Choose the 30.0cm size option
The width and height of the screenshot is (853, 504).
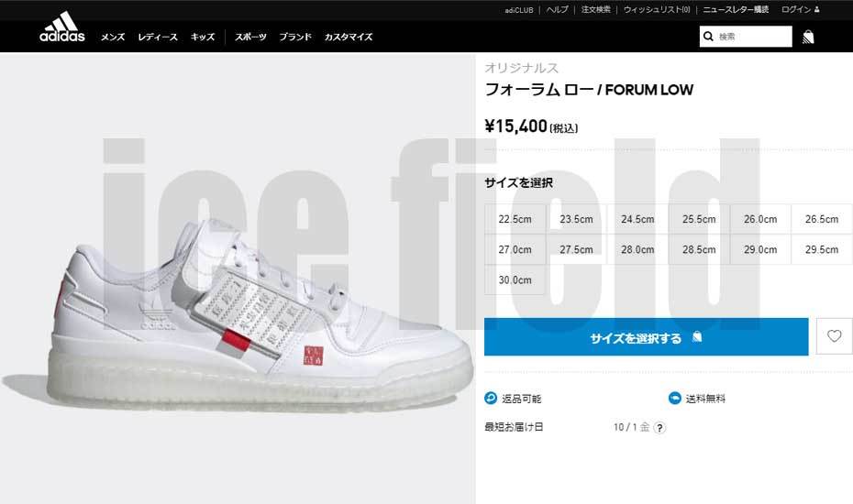point(515,280)
